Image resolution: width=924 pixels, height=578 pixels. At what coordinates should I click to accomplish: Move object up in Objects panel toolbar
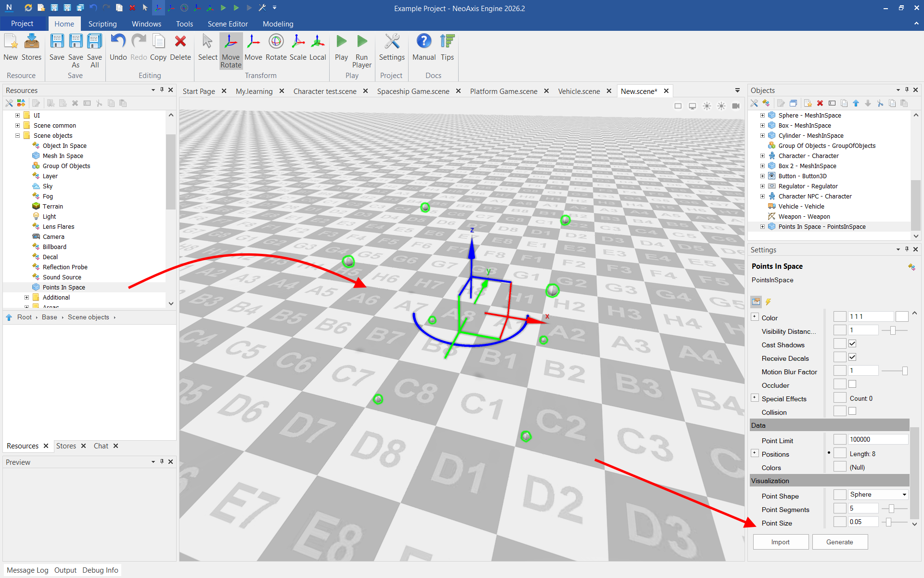[856, 103]
